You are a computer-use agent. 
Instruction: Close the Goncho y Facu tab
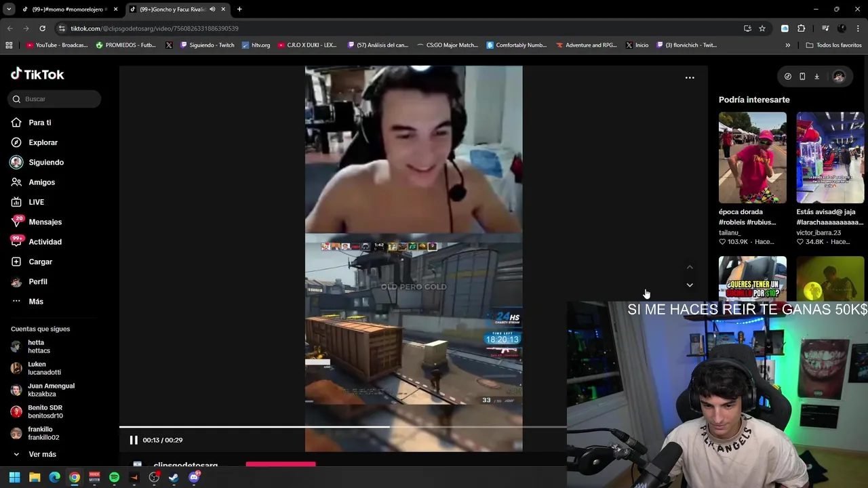tap(223, 9)
